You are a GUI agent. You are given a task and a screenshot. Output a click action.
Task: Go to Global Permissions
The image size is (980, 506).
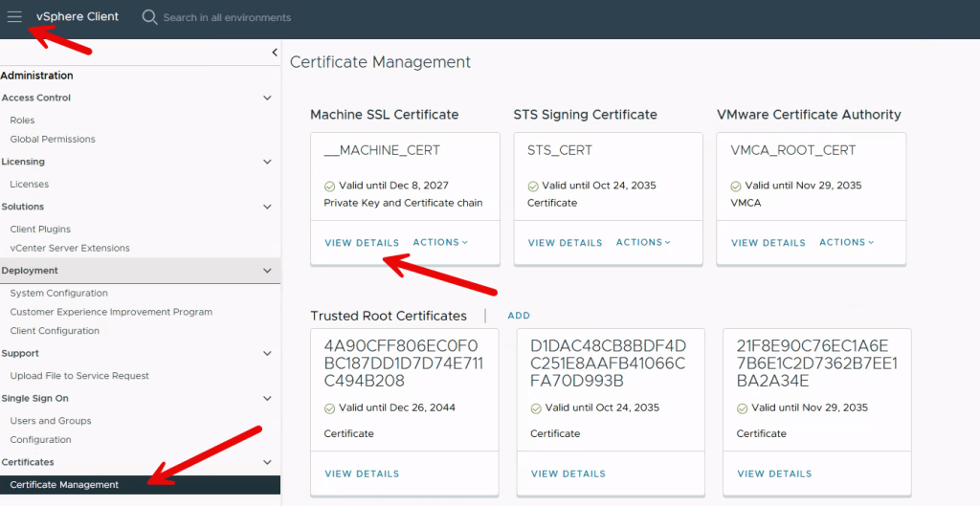(53, 139)
